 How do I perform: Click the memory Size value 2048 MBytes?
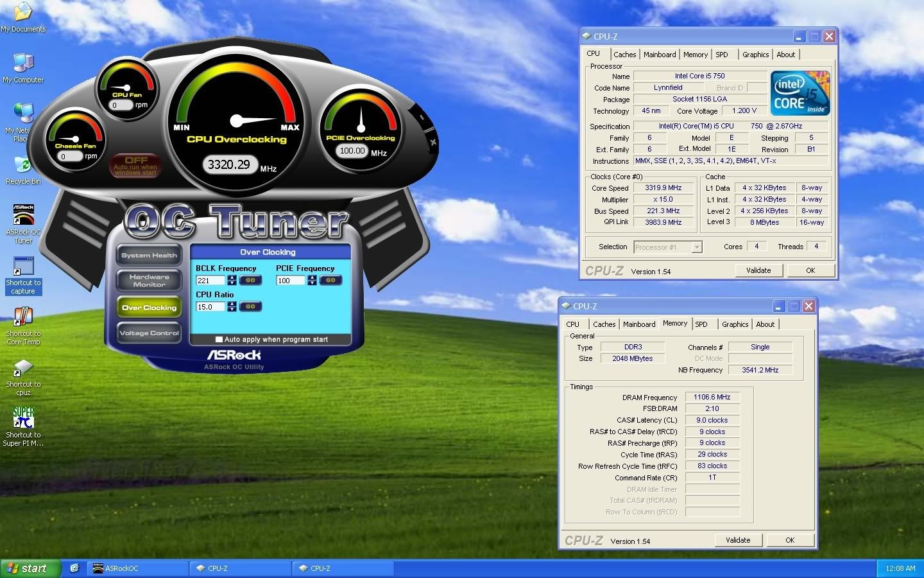(632, 358)
